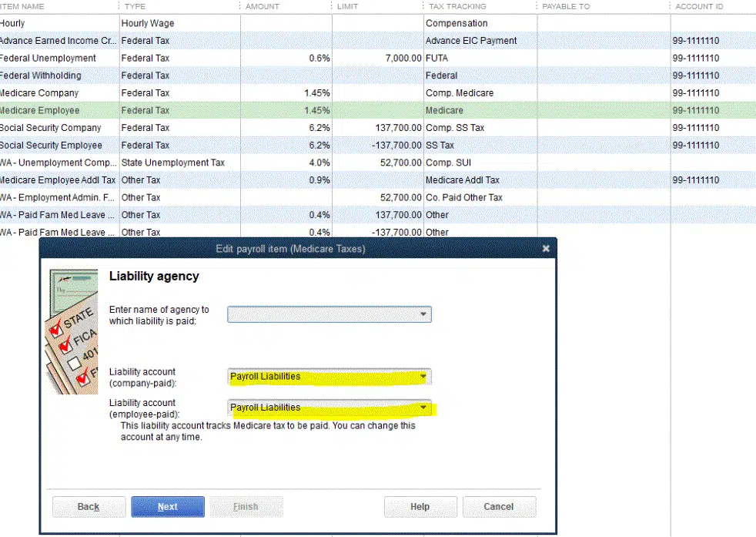Open the agency name dropdown list
The width and height of the screenshot is (756, 537).
423,314
